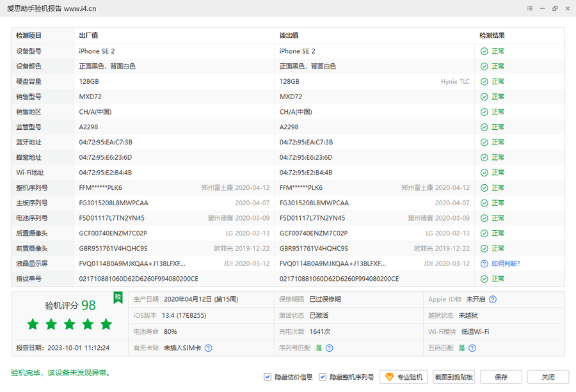Click help icon next to Apple ID锁

tap(493, 299)
